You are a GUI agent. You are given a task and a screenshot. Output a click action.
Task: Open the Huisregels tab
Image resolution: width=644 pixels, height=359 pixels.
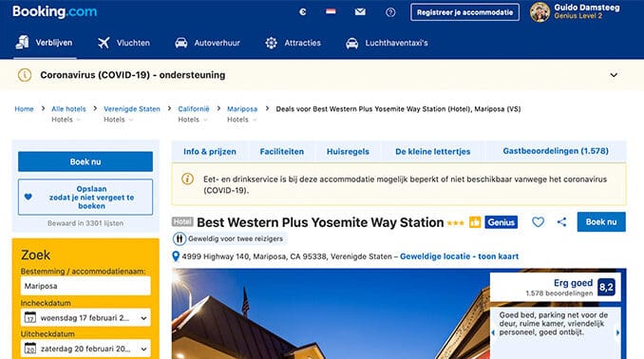click(348, 152)
